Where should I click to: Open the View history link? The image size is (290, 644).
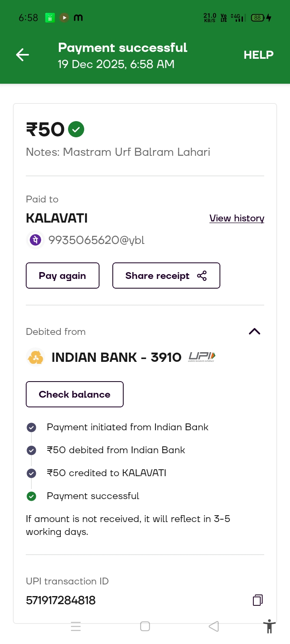236,218
